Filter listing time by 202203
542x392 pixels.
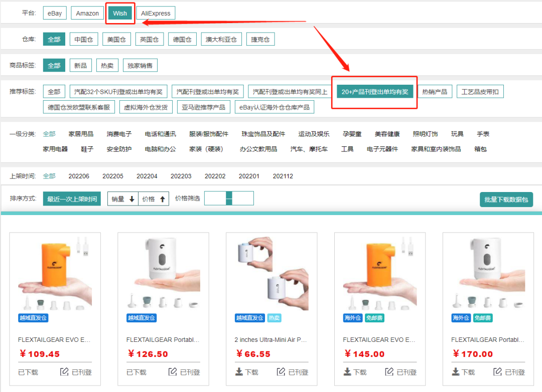pyautogui.click(x=181, y=176)
